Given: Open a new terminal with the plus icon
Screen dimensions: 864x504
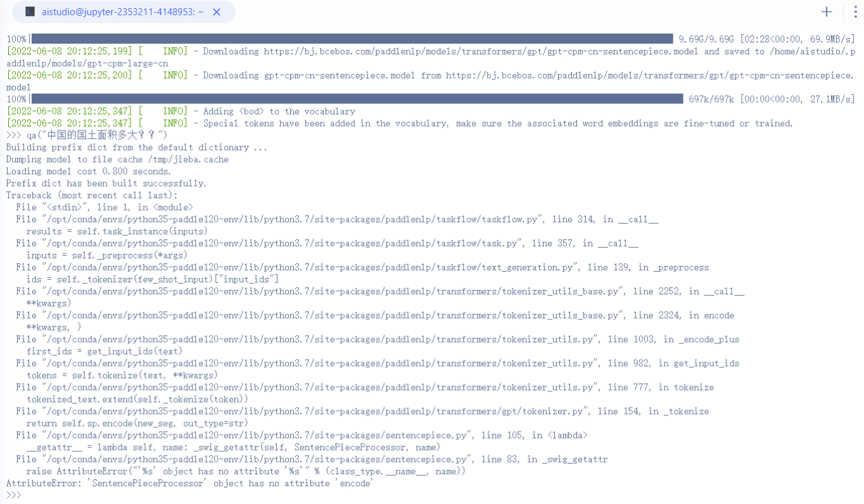Looking at the screenshot, I should pyautogui.click(x=827, y=11).
